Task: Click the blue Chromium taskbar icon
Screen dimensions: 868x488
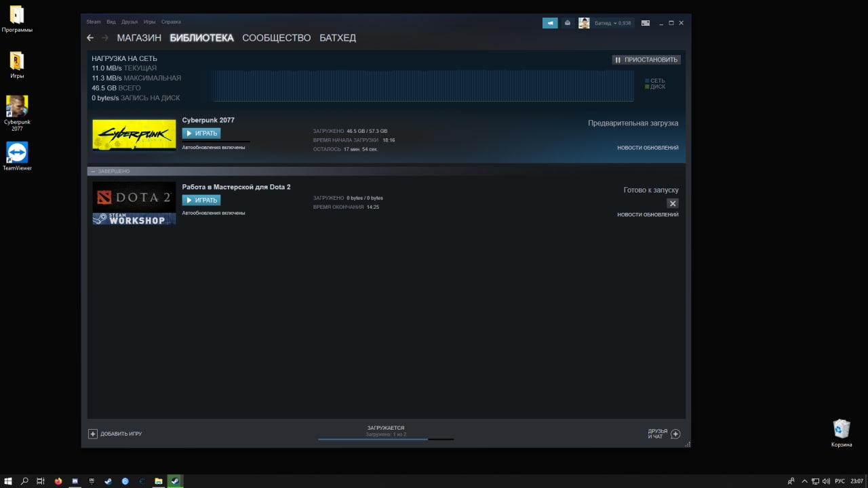Action: (x=125, y=481)
